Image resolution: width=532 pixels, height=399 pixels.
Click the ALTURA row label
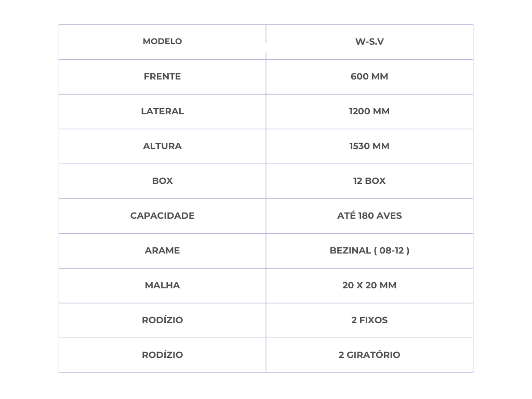click(162, 146)
